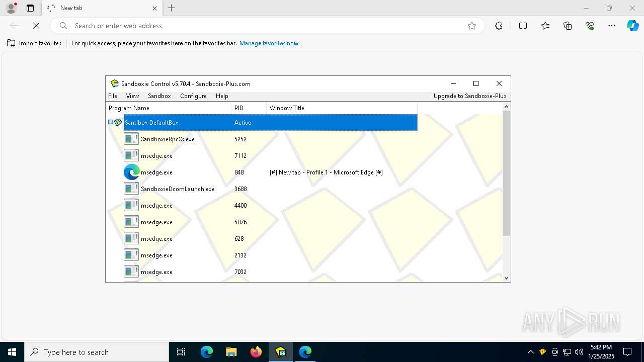This screenshot has width=644, height=362.
Task: Click the Edge profile avatar icon
Action: (11, 8)
